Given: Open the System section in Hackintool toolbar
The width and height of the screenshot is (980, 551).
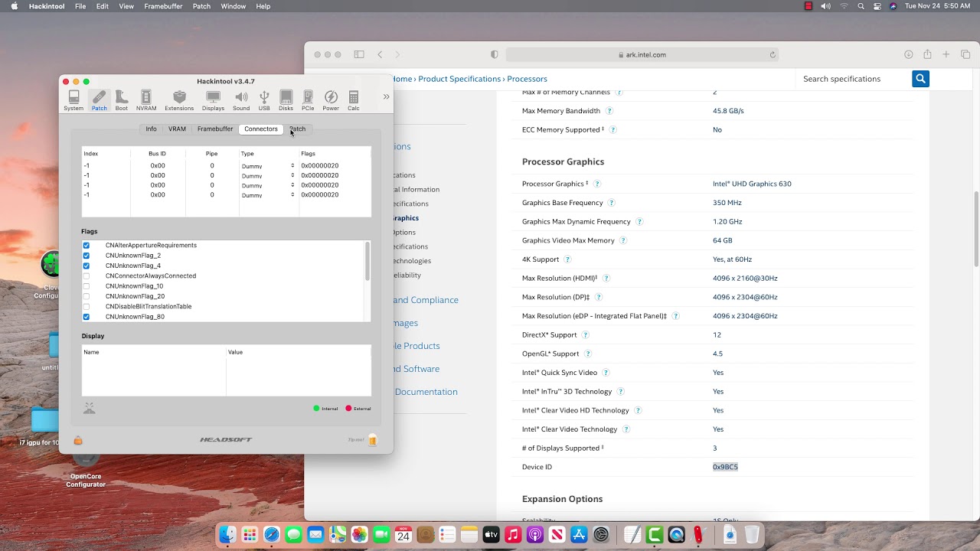Looking at the screenshot, I should (73, 100).
